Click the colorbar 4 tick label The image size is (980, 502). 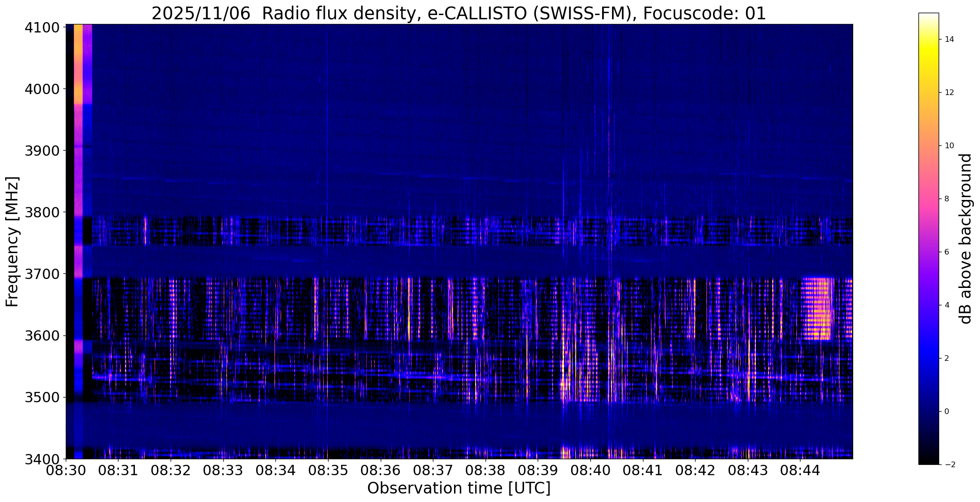(x=947, y=305)
